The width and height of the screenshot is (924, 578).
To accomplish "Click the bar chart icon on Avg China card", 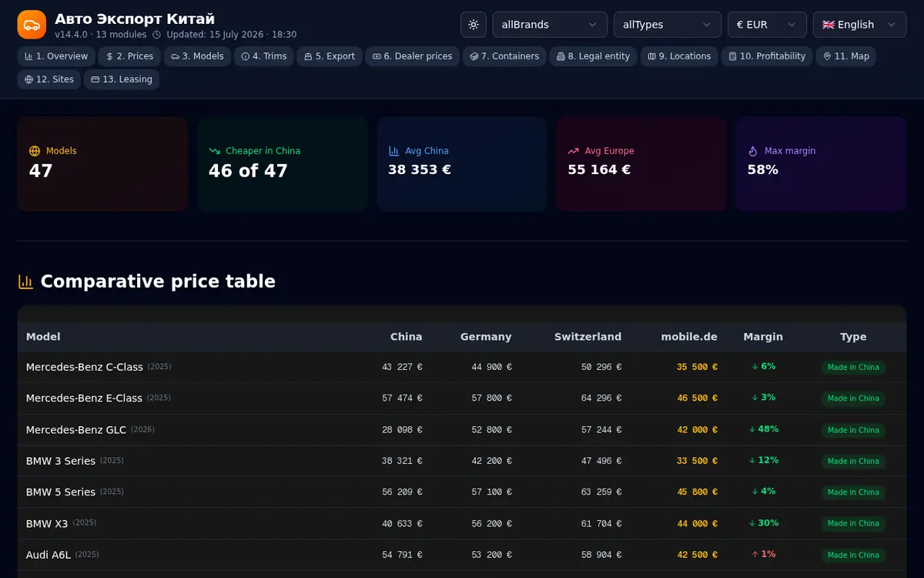I will (x=394, y=151).
